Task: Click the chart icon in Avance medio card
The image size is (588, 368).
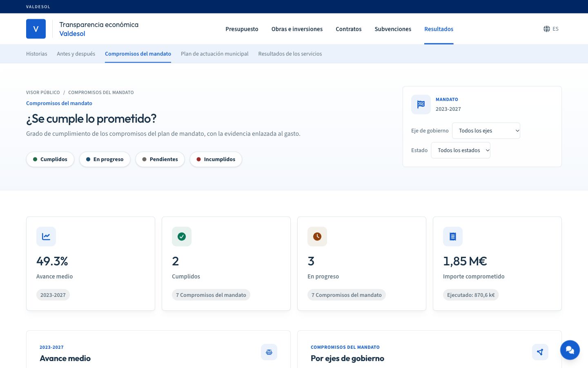Action: pyautogui.click(x=46, y=236)
